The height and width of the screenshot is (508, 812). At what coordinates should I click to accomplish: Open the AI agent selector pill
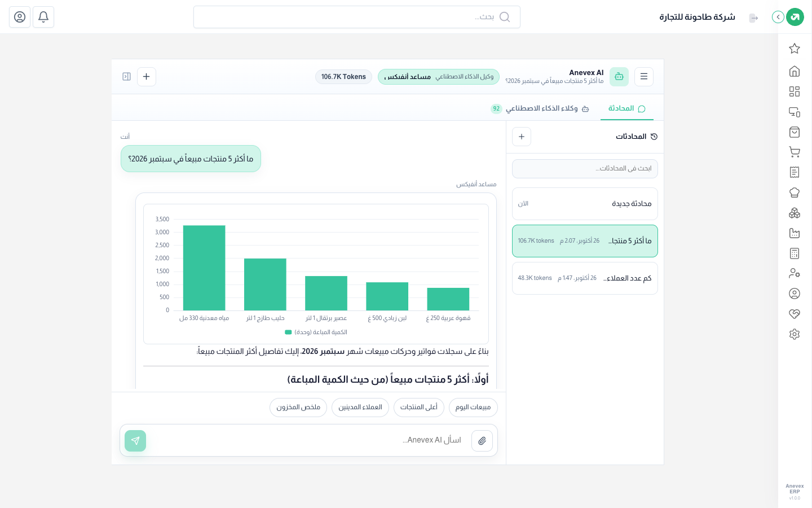(x=439, y=77)
